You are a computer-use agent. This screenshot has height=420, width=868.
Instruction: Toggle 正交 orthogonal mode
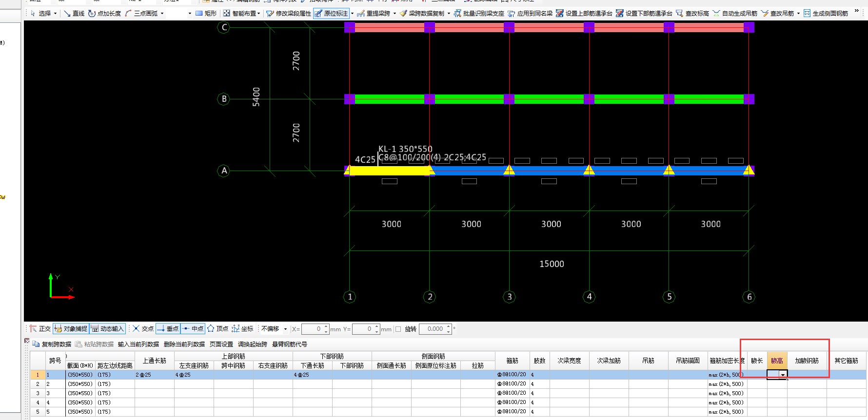40,329
